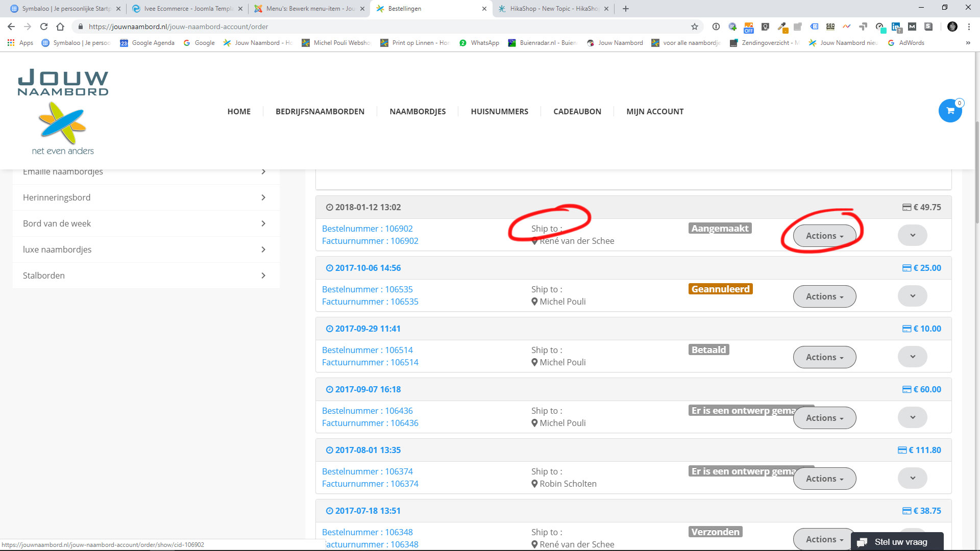Open Actions dropdown for order 106514

tap(824, 357)
